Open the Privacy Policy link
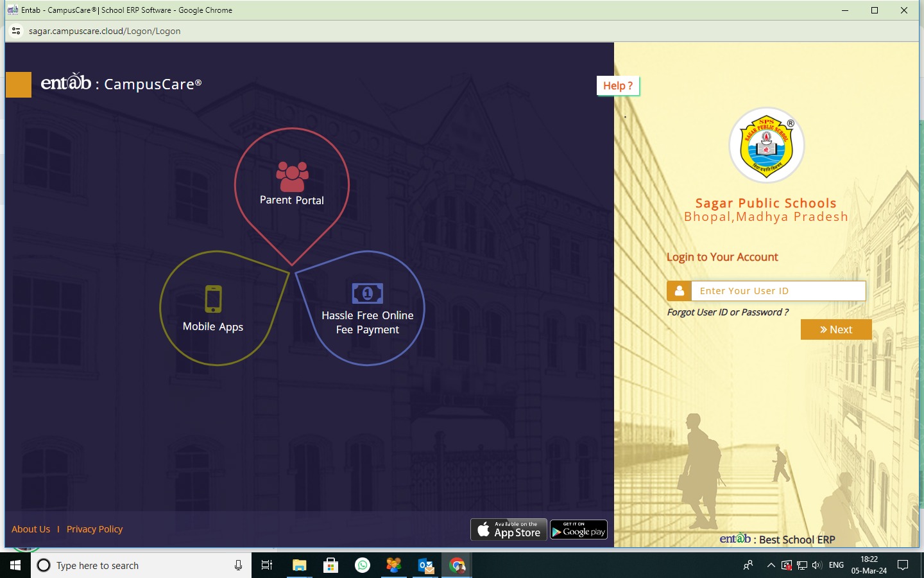The height and width of the screenshot is (578, 924). pos(94,529)
